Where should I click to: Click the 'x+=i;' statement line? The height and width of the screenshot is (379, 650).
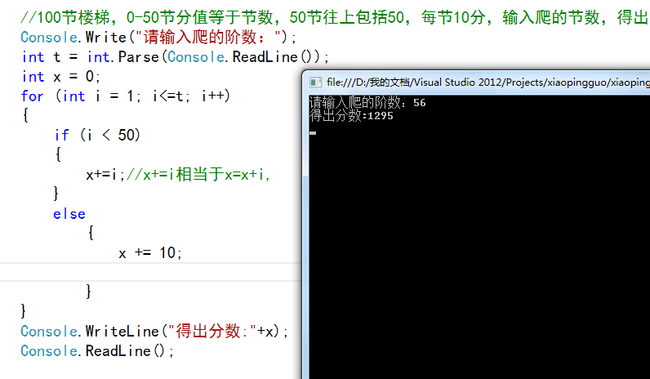(178, 174)
